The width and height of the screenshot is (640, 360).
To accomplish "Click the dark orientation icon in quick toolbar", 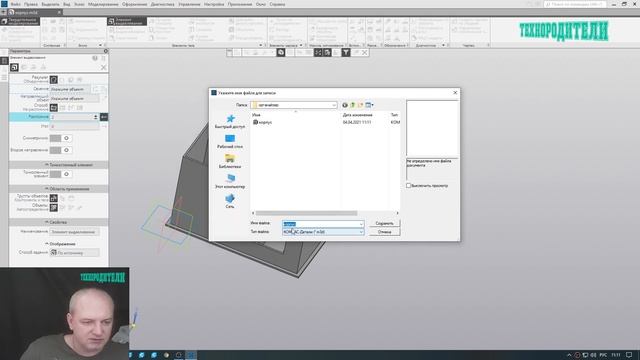I will pyautogui.click(x=281, y=52).
